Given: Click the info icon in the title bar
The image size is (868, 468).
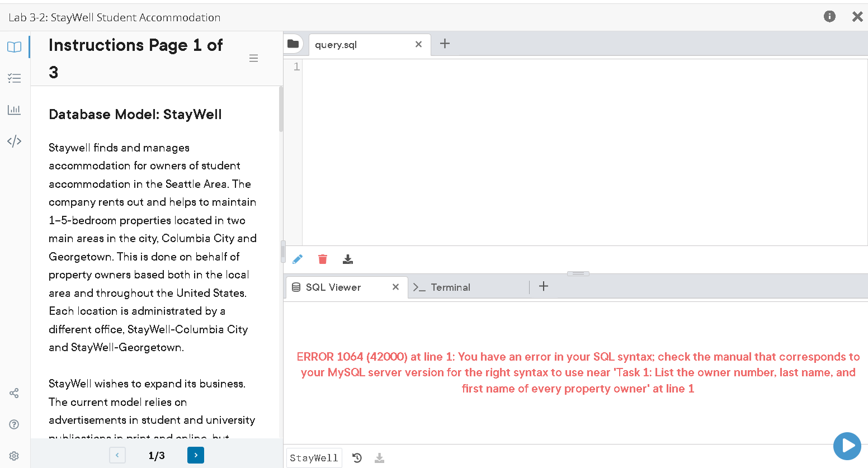Looking at the screenshot, I should (829, 17).
